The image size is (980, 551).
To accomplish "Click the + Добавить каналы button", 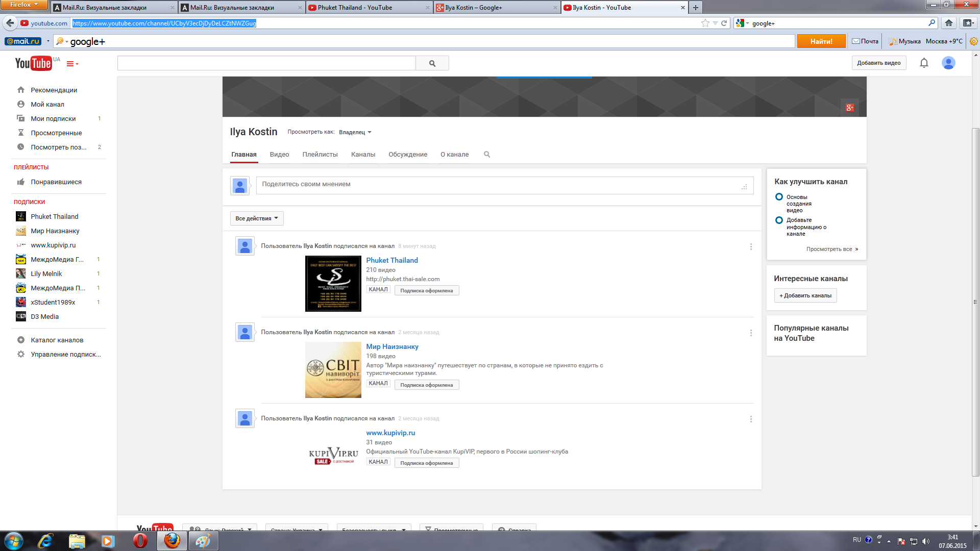I will tap(805, 295).
